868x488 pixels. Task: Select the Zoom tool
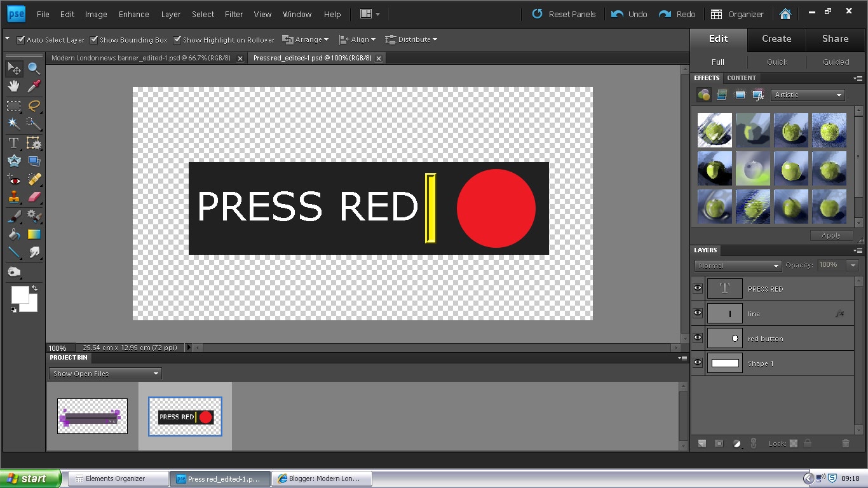tap(34, 69)
